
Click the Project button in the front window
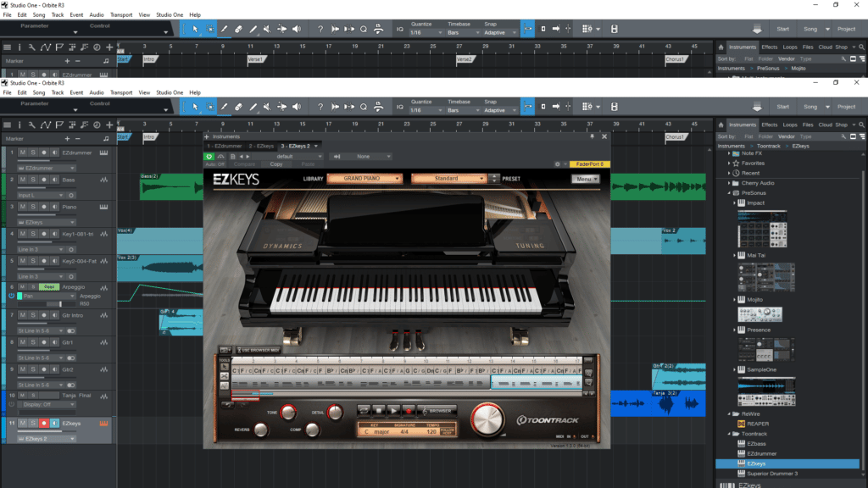pyautogui.click(x=846, y=107)
